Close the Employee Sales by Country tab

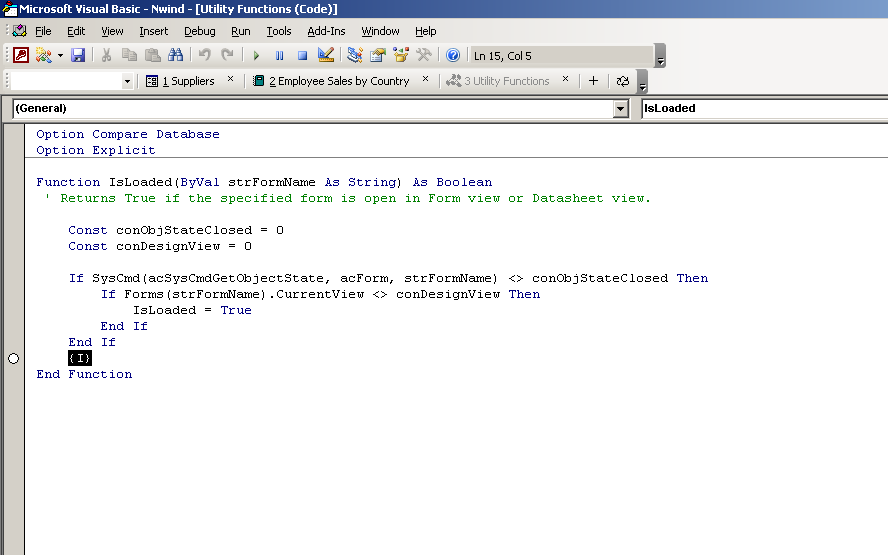(425, 79)
